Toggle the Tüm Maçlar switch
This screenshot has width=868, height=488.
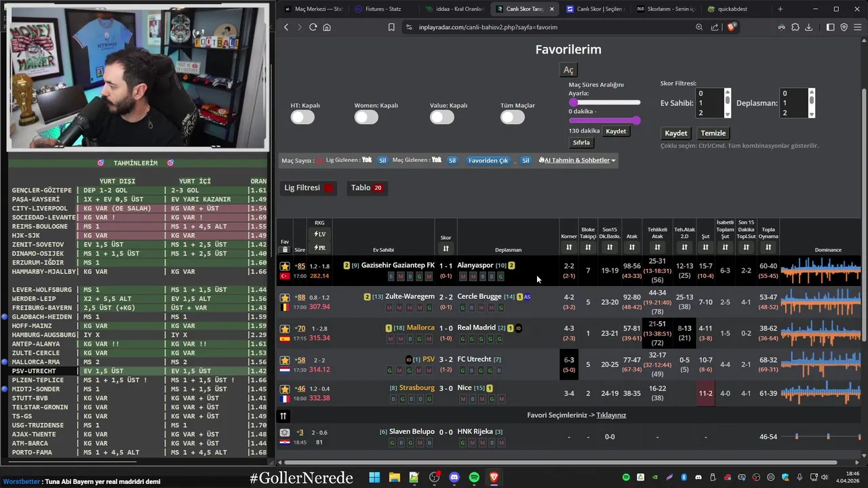coord(513,117)
